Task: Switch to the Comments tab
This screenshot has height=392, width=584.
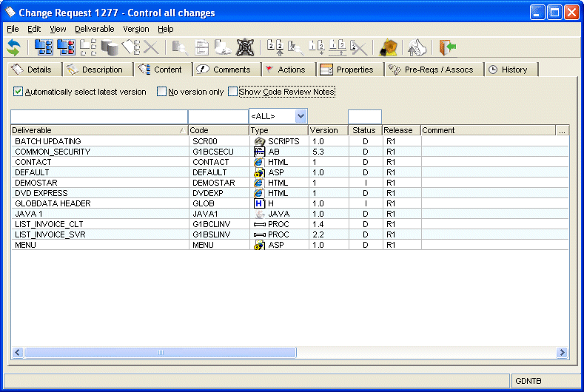Action: [x=225, y=70]
